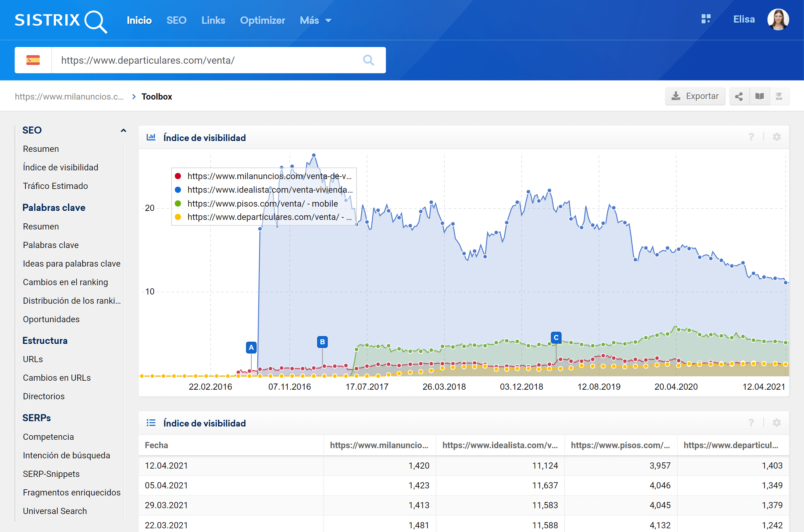Go to Optimizer in top navigation
The image size is (804, 532).
[262, 20]
